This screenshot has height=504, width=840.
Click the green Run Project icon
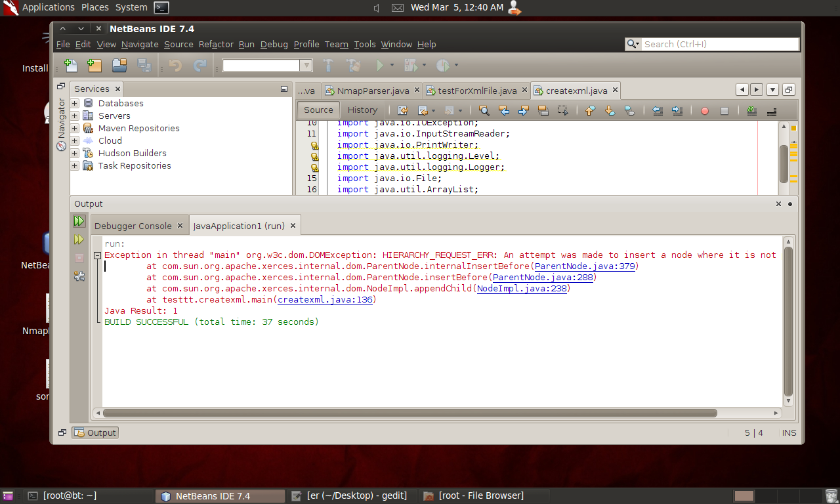coord(379,65)
